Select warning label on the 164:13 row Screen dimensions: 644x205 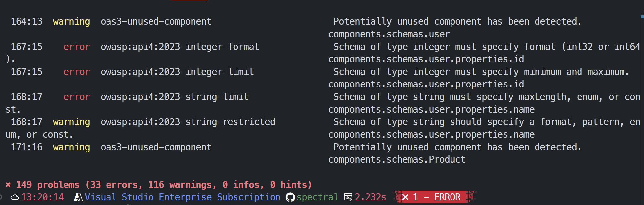point(71,22)
